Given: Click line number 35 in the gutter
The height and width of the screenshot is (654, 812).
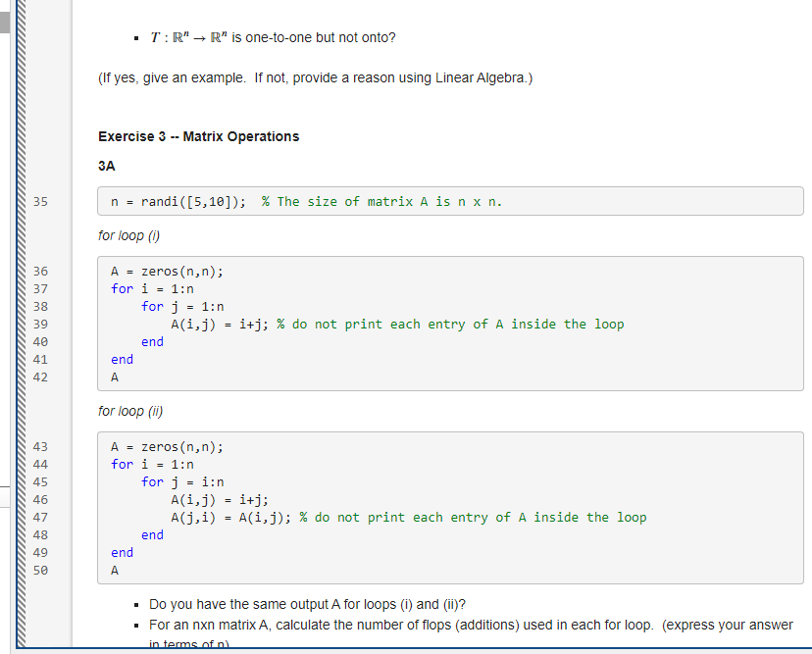Looking at the screenshot, I should click(39, 201).
